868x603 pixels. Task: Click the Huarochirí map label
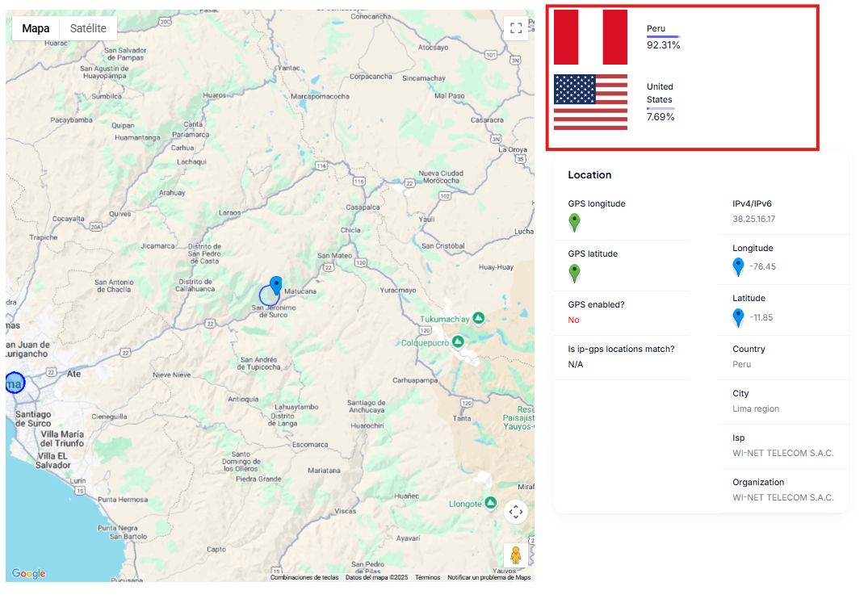click(x=367, y=425)
